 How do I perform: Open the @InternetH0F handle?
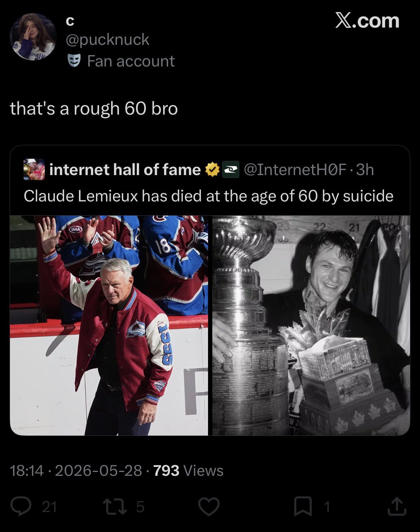(295, 170)
